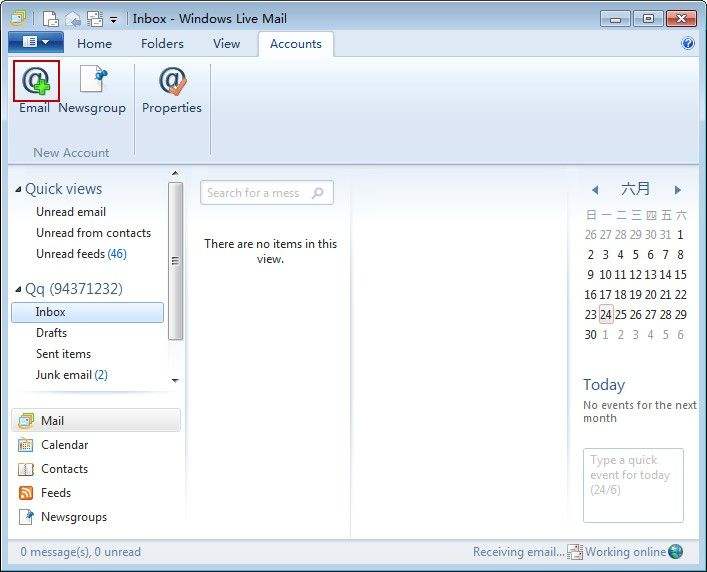Open the Sent items folder
The width and height of the screenshot is (707, 572).
point(63,354)
